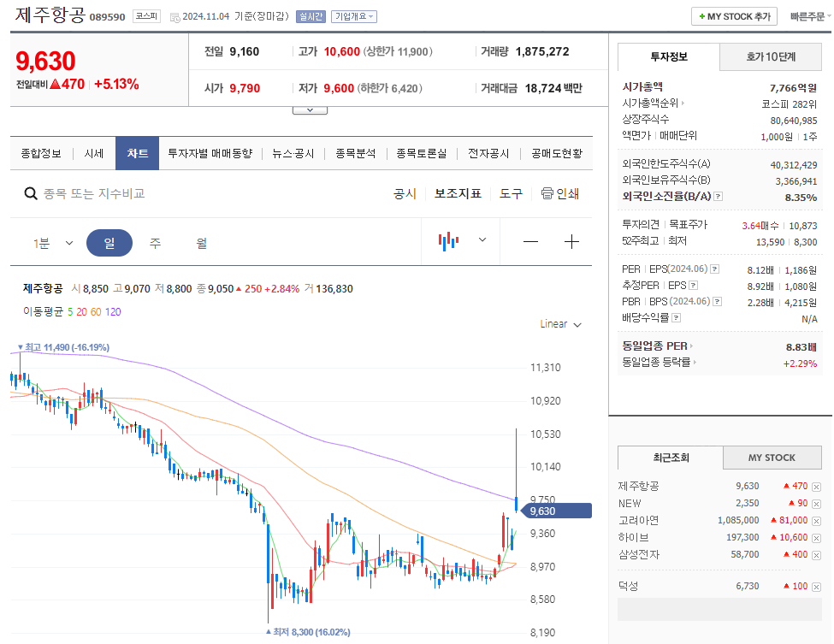Open the 전자공시 tab
The height and width of the screenshot is (644, 834).
point(488,154)
